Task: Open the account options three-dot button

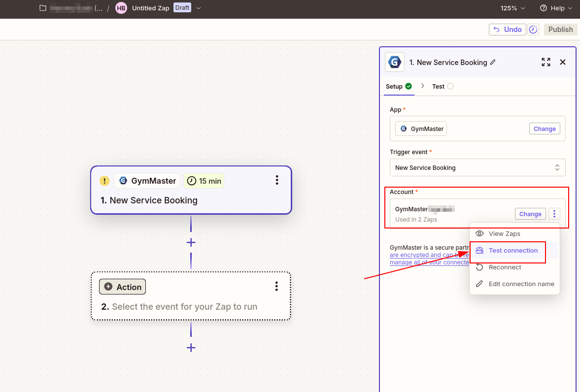Action: click(x=554, y=214)
